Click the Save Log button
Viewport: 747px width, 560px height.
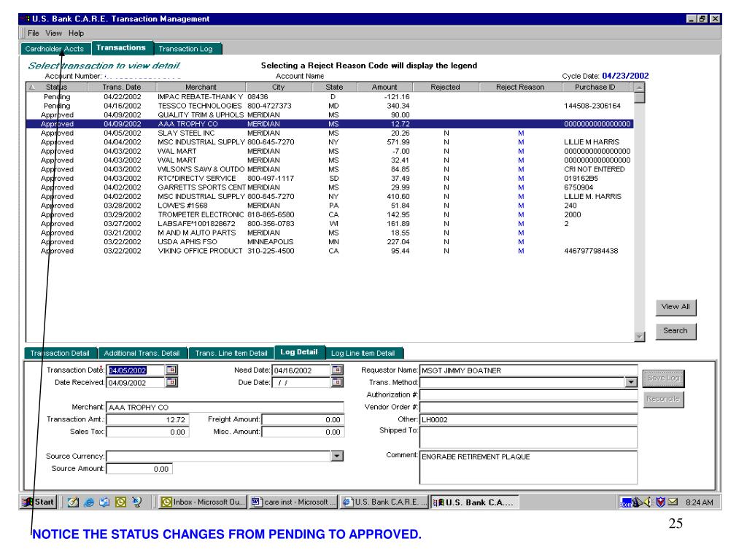pyautogui.click(x=663, y=378)
